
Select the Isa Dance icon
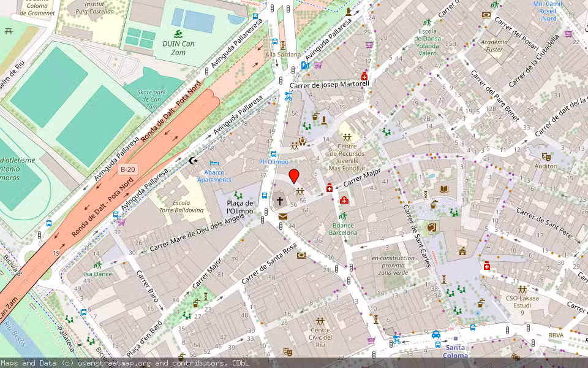(x=98, y=265)
